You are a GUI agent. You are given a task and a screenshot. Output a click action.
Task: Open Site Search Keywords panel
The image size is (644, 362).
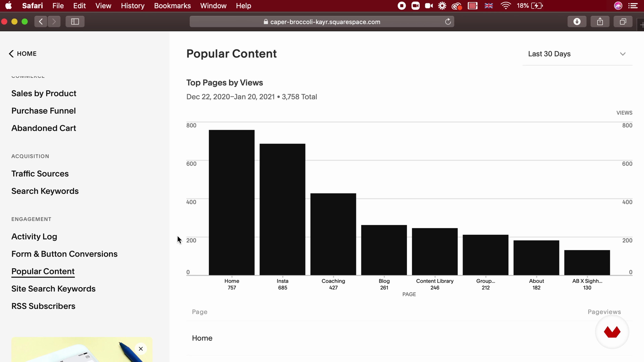[x=53, y=289]
